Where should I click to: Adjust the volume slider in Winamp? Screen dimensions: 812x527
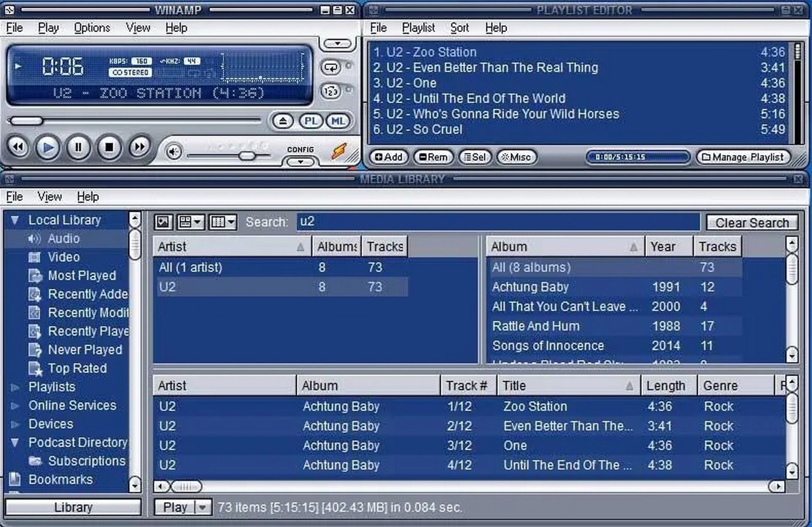(x=247, y=155)
